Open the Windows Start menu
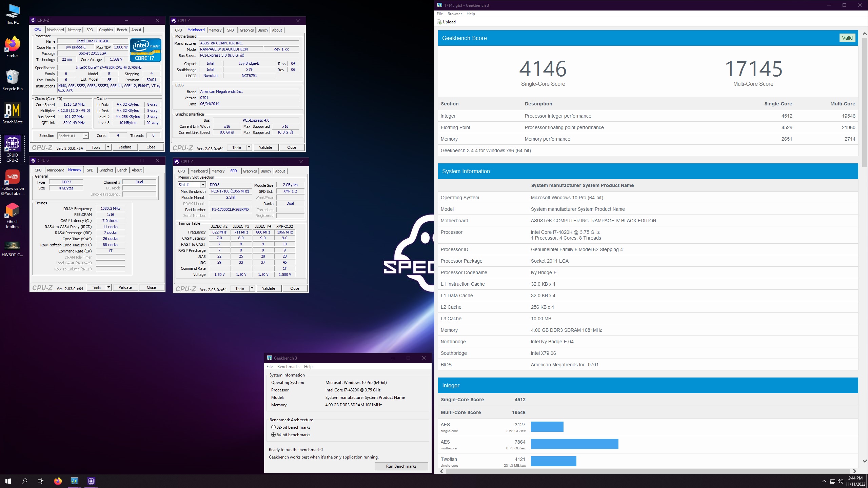868x488 pixels. pos(8,481)
